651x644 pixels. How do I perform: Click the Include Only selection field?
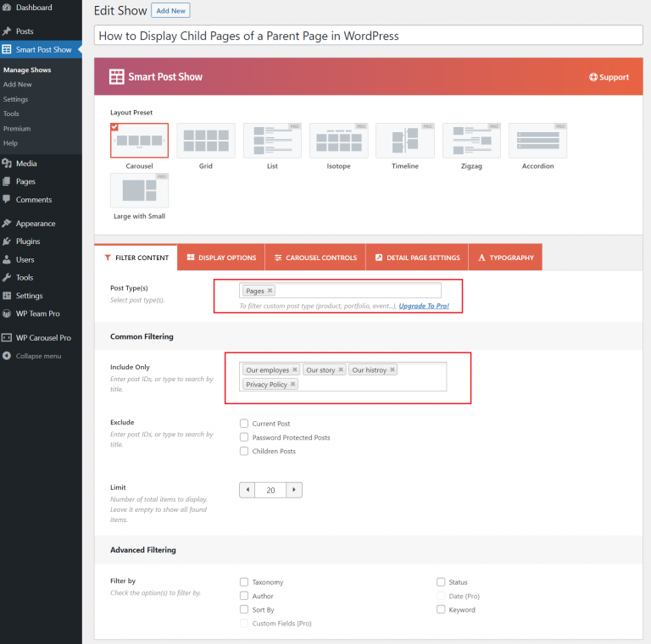(343, 377)
